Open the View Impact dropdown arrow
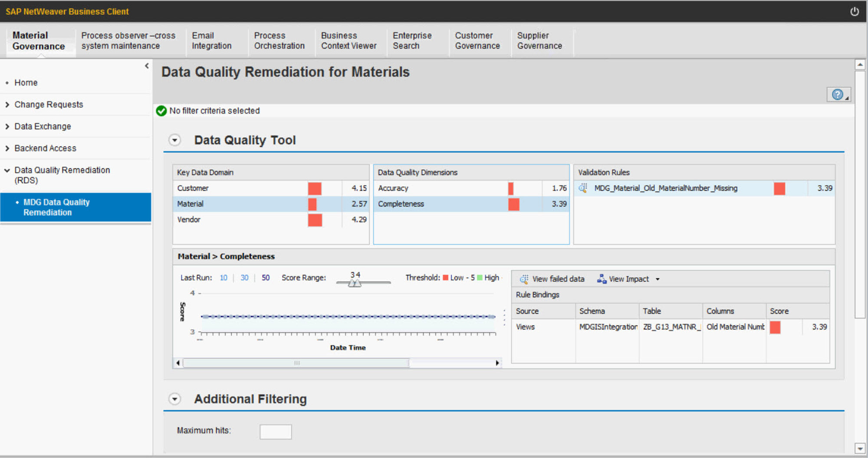The image size is (868, 458). tap(658, 279)
